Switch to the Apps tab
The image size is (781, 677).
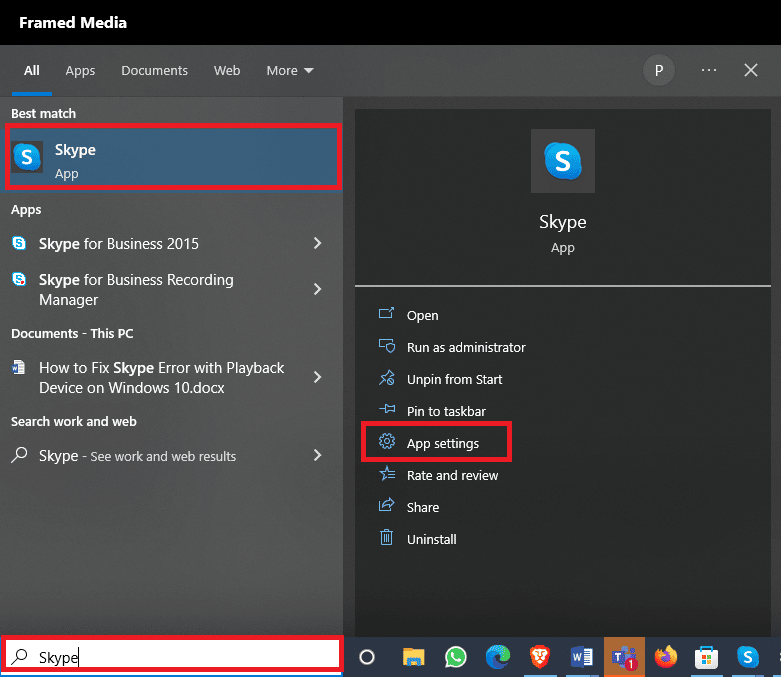click(80, 71)
